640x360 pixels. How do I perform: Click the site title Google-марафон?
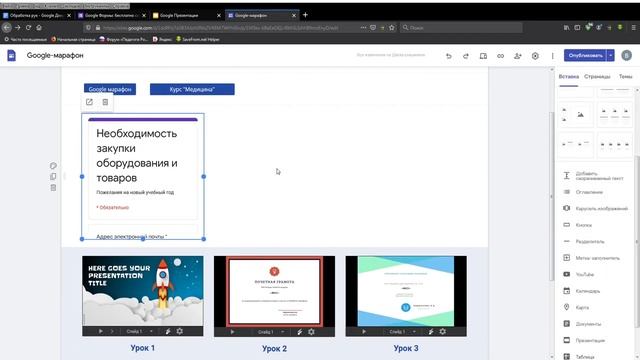[x=55, y=56]
